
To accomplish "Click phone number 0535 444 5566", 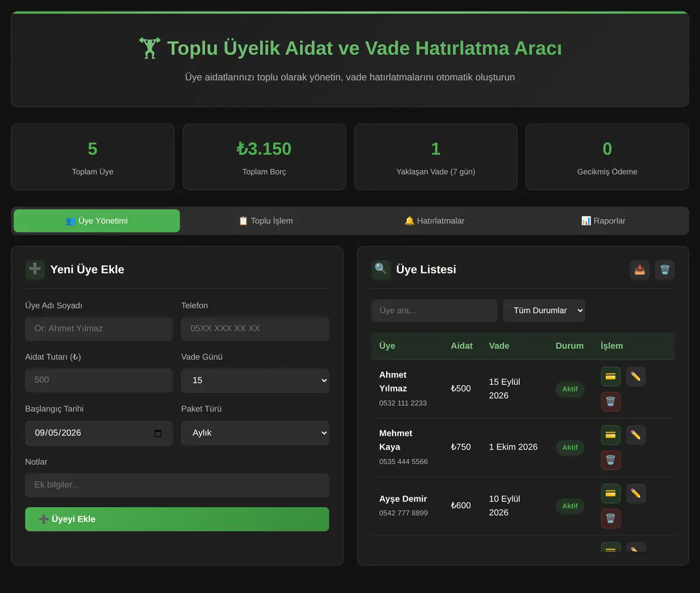I will 404,461.
